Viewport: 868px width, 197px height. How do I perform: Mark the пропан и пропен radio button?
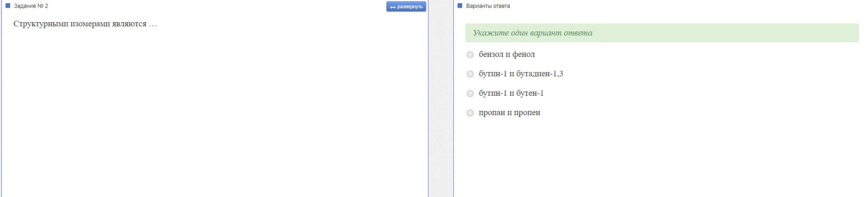click(470, 113)
